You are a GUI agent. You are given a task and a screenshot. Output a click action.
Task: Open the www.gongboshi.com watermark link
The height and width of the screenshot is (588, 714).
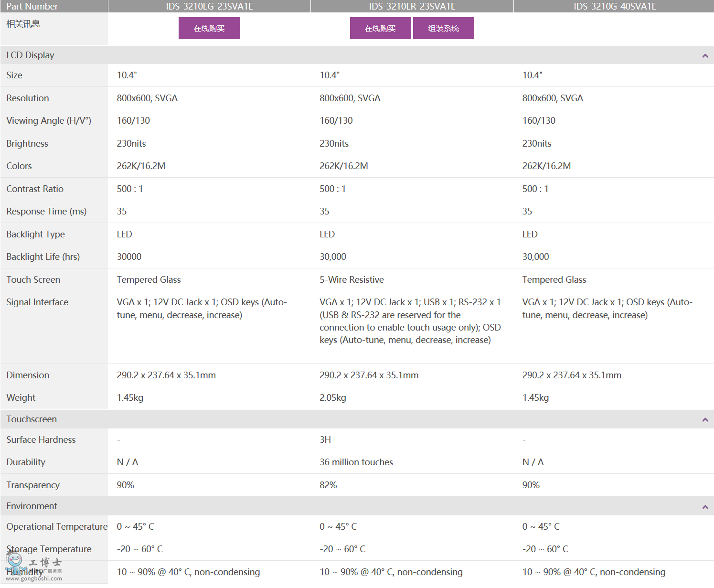click(x=33, y=578)
